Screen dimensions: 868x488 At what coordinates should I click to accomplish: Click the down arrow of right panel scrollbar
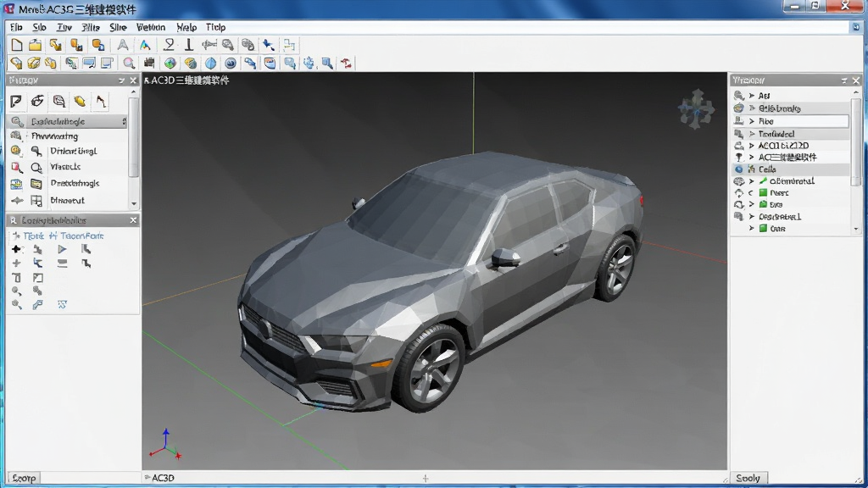coord(856,229)
